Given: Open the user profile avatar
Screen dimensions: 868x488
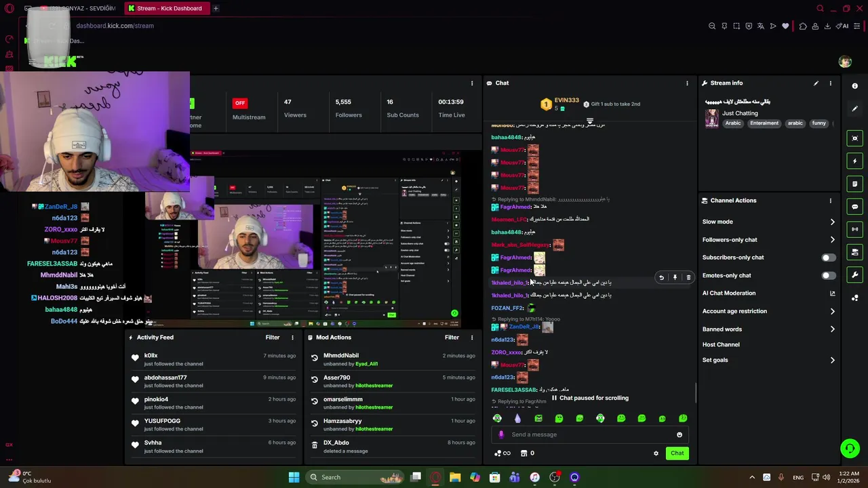Looking at the screenshot, I should (845, 62).
